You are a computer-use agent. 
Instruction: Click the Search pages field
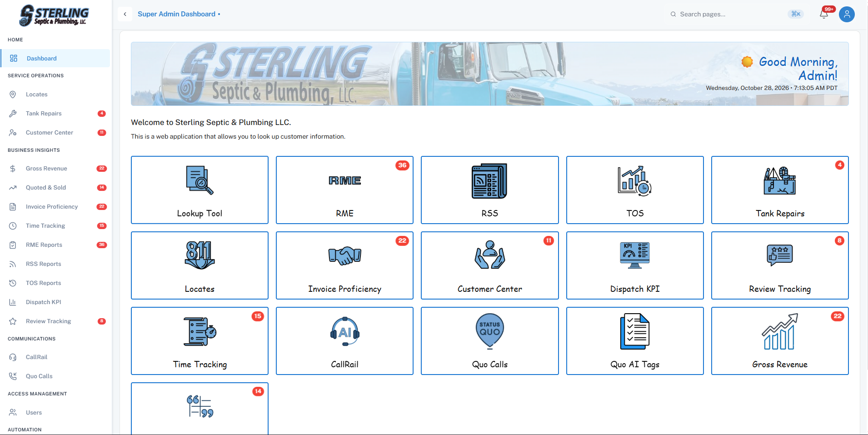click(x=736, y=14)
